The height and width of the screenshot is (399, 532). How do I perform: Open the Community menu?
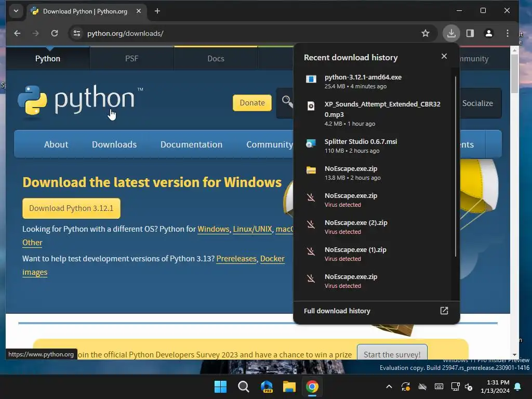point(270,144)
